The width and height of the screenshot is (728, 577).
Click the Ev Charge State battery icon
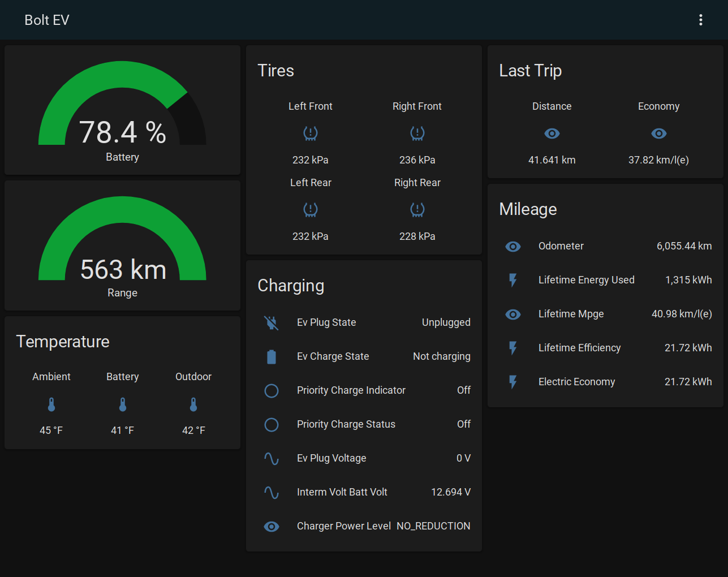click(x=272, y=356)
